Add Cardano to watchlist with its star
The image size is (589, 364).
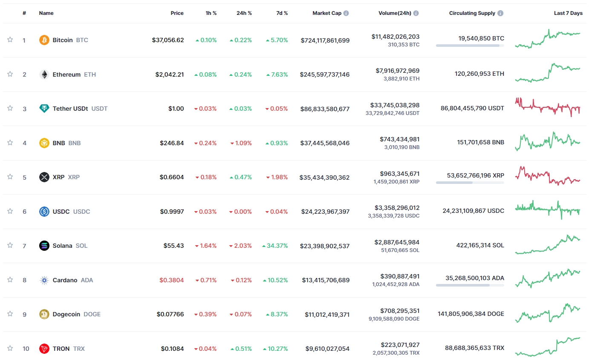click(10, 279)
